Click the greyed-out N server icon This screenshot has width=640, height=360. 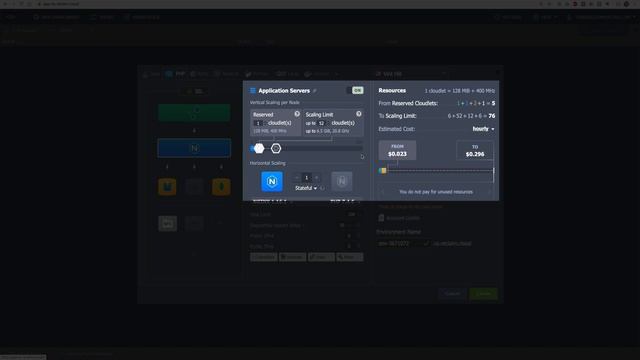pos(342,181)
